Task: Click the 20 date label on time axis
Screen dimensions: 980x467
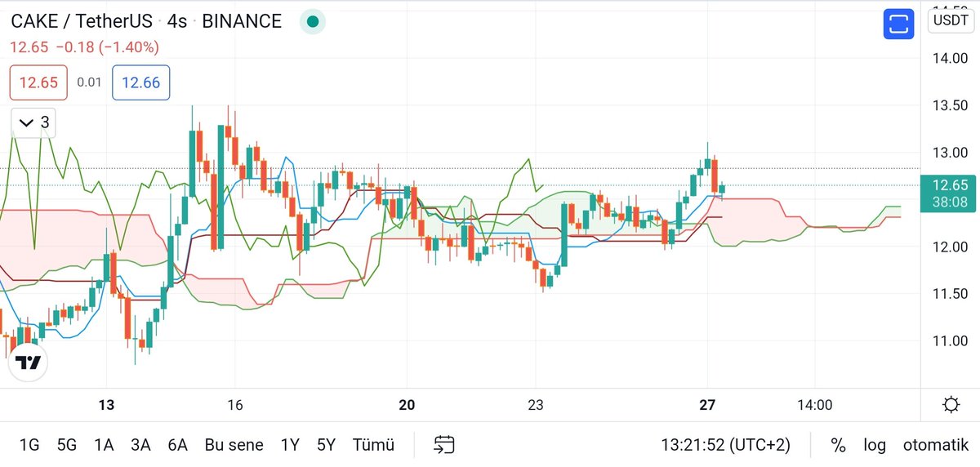Action: (408, 405)
